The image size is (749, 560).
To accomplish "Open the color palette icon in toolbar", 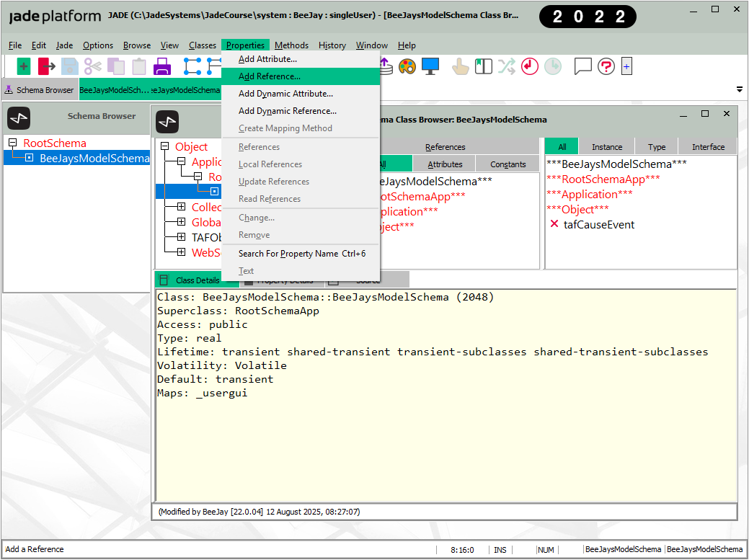I will click(407, 66).
